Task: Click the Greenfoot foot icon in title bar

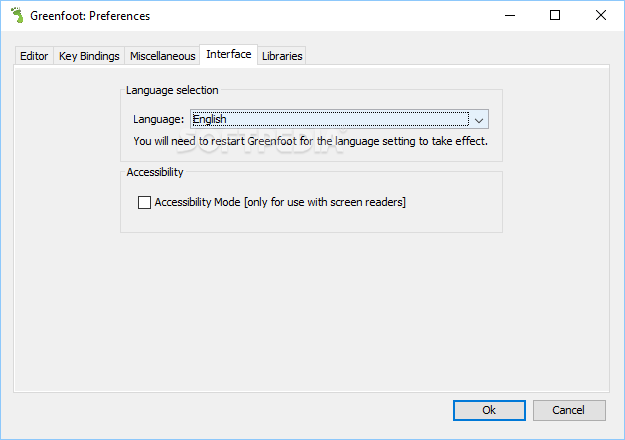Action: (17, 16)
